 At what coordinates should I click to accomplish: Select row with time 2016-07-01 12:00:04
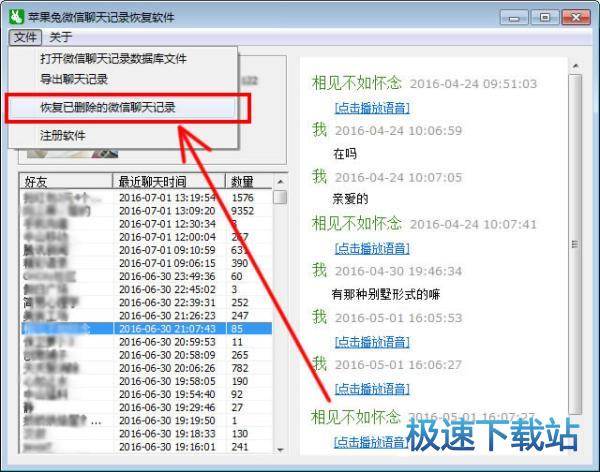coord(147,237)
